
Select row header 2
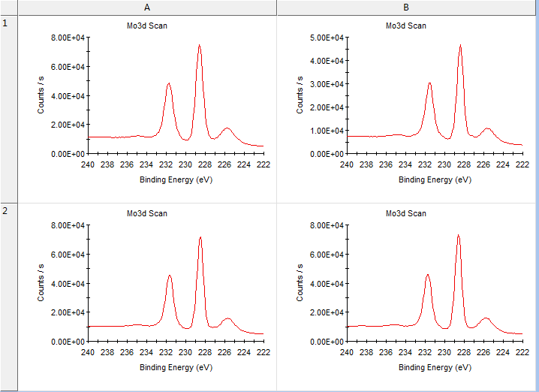8,297
